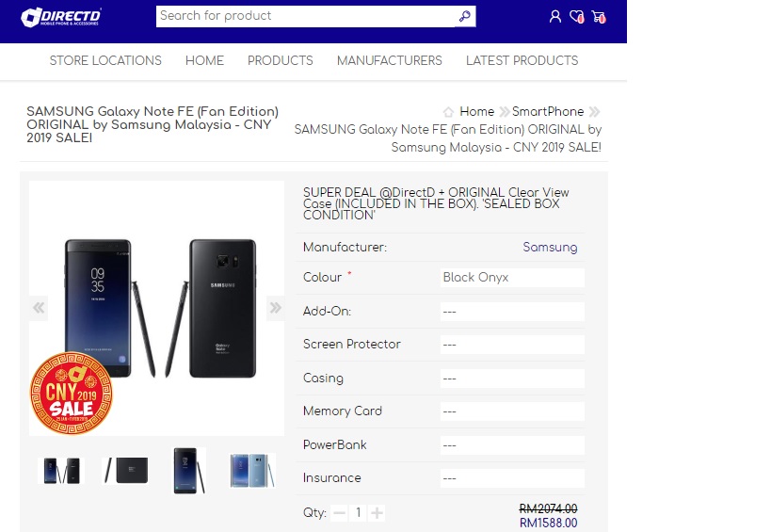The width and height of the screenshot is (771, 532).
Task: Click the struck-through RM2074.00 price
Action: click(548, 508)
